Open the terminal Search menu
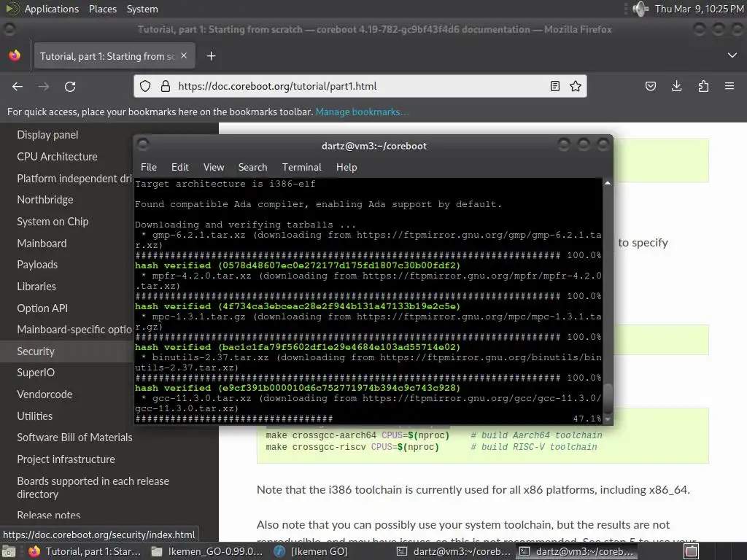 click(252, 167)
